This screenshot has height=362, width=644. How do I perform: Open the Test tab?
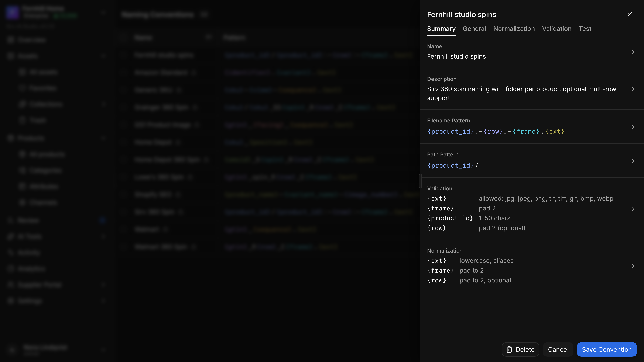coord(585,29)
